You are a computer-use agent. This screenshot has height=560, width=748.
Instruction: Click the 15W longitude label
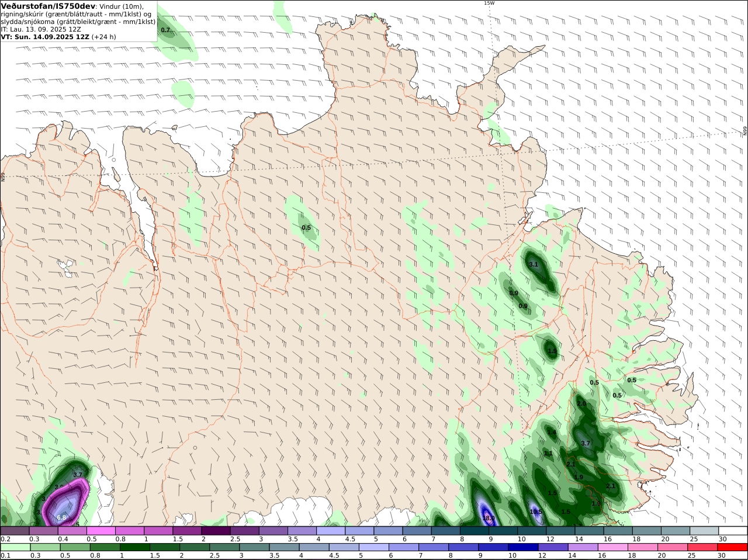(489, 3)
